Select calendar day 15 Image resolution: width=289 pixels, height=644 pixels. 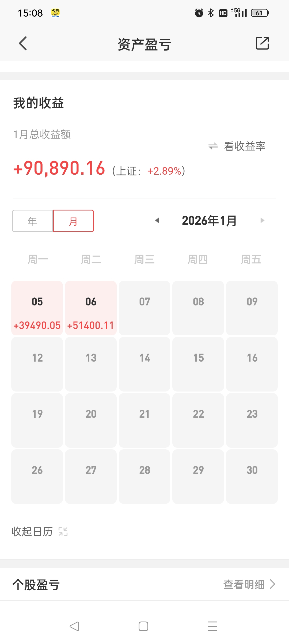198,364
